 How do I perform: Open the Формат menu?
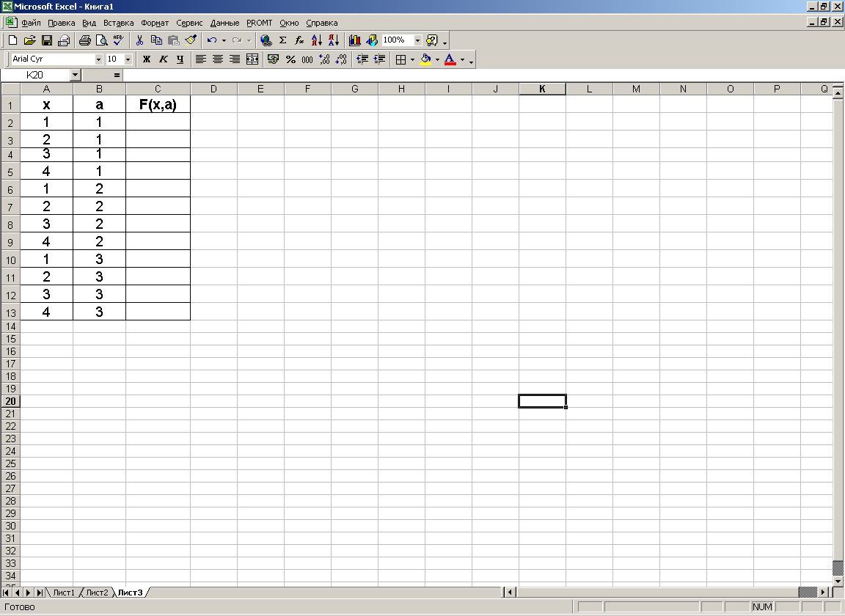(x=155, y=23)
